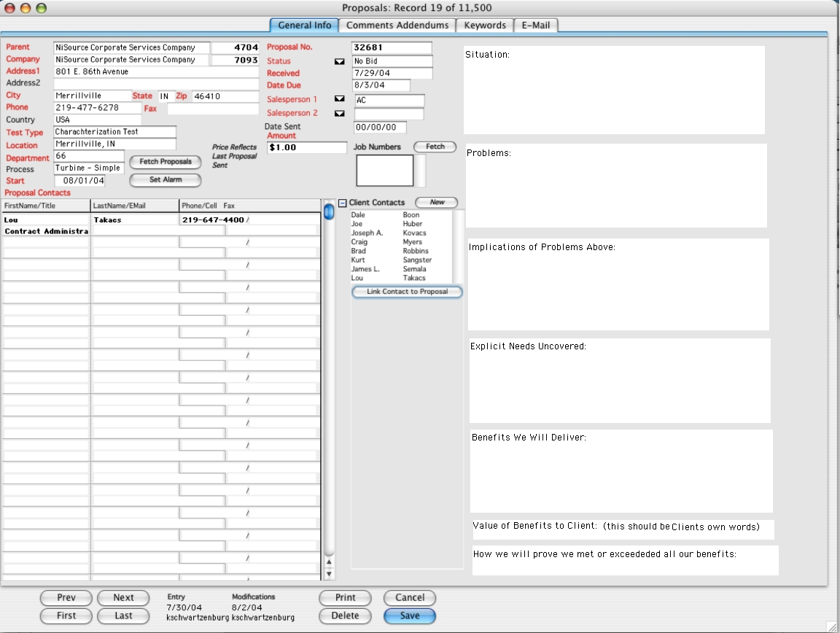Click the Fetch Proposals button
Viewport: 840px width, 633px height.
[x=166, y=162]
